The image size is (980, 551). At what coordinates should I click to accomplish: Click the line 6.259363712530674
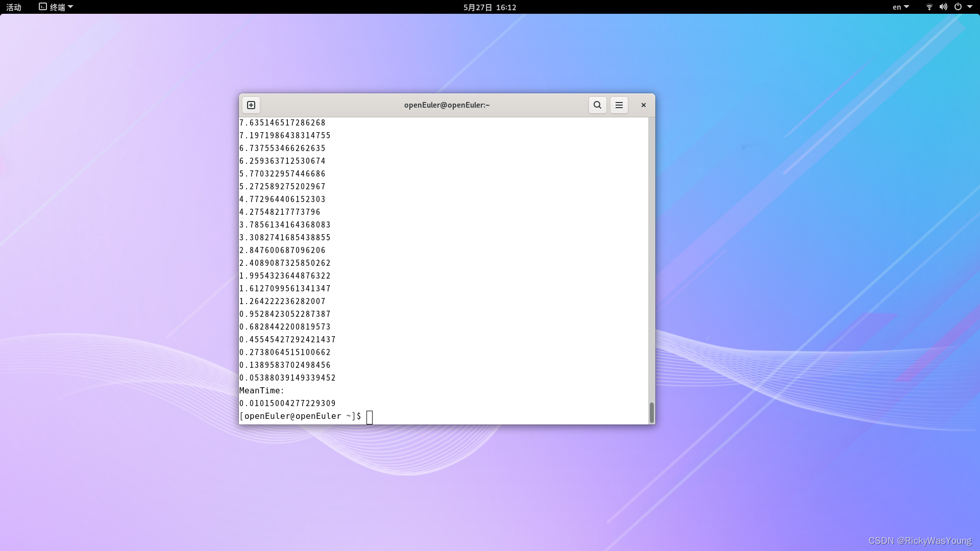282,161
